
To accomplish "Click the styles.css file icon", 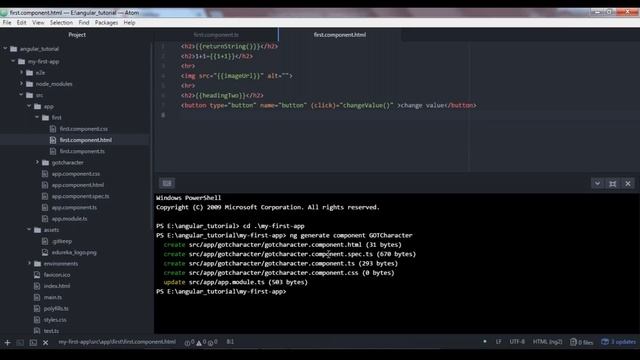I will point(37,320).
